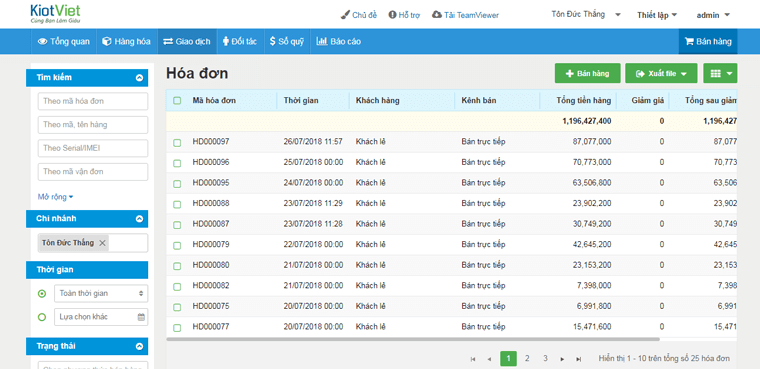The width and height of the screenshot is (760, 369).
Task: Click the shopping cart icon in Bán hàng
Action: [x=689, y=42]
